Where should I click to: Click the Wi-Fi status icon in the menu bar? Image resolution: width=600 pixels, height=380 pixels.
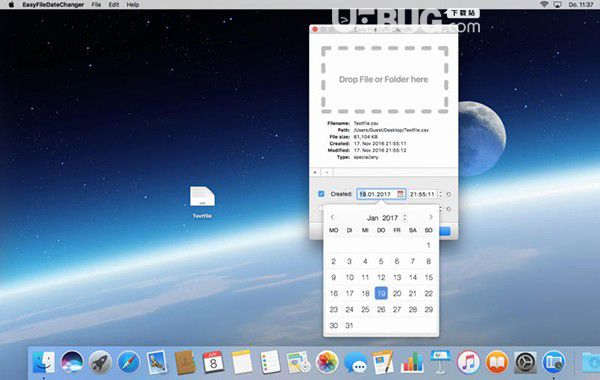click(544, 4)
